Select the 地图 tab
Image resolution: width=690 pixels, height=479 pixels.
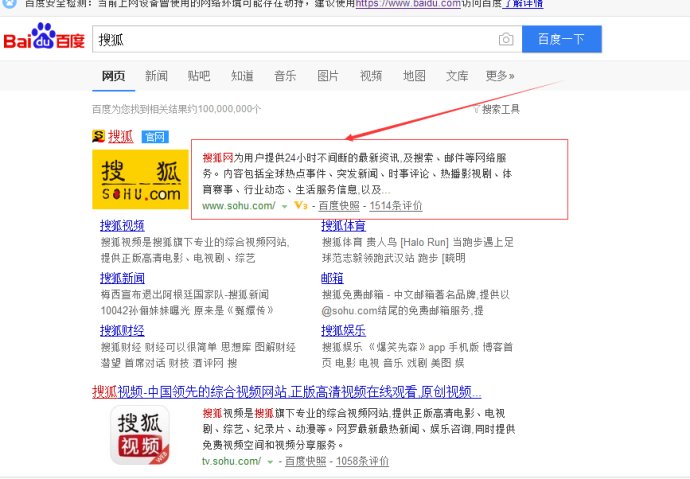(414, 76)
